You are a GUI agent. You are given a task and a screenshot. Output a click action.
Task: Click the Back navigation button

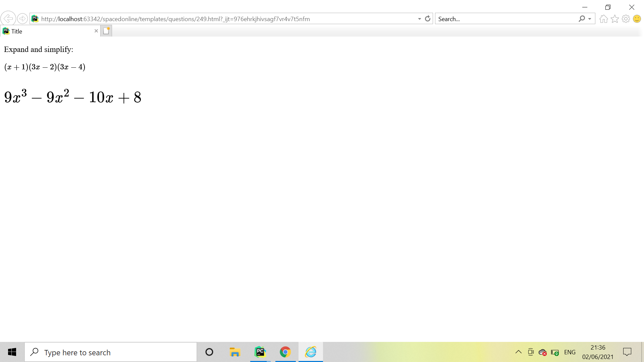point(9,18)
